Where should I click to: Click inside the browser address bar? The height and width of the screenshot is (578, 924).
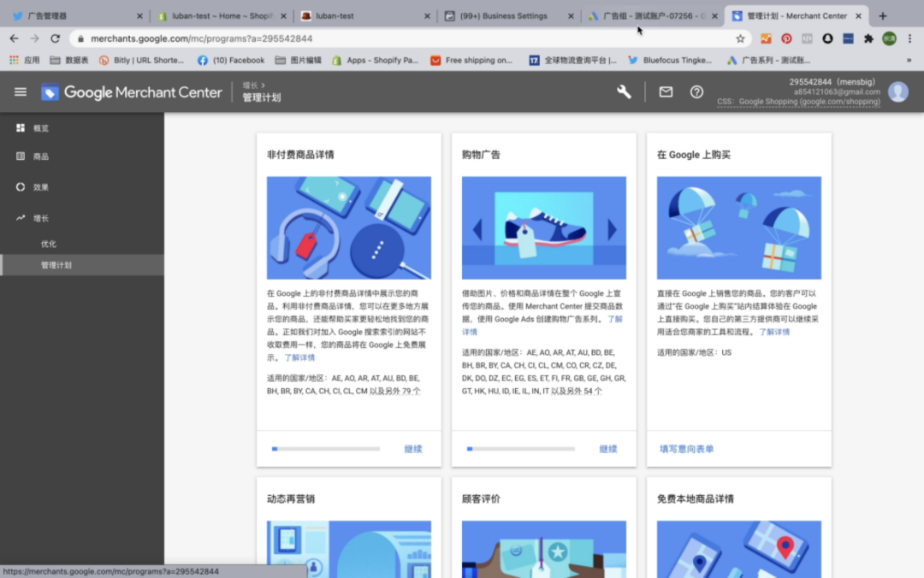(342, 38)
